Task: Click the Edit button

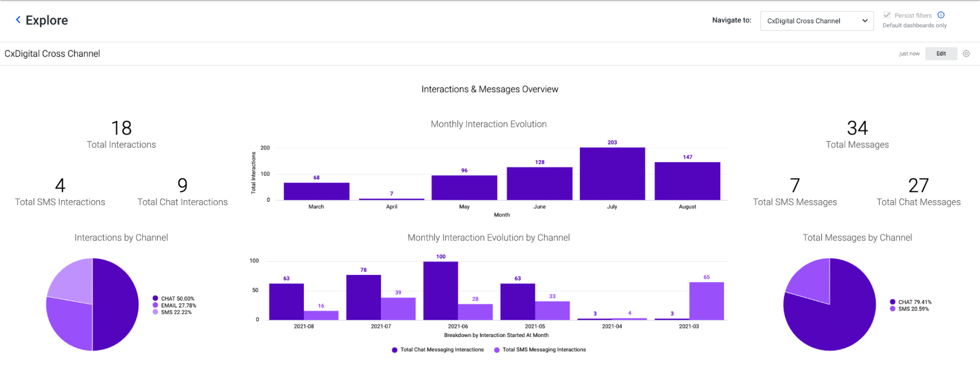Action: pyautogui.click(x=941, y=53)
